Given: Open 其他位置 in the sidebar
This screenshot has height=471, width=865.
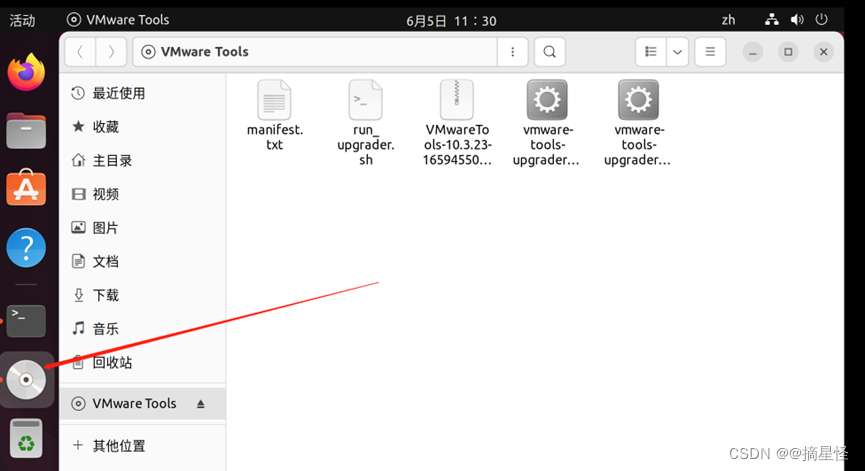Looking at the screenshot, I should [142, 446].
